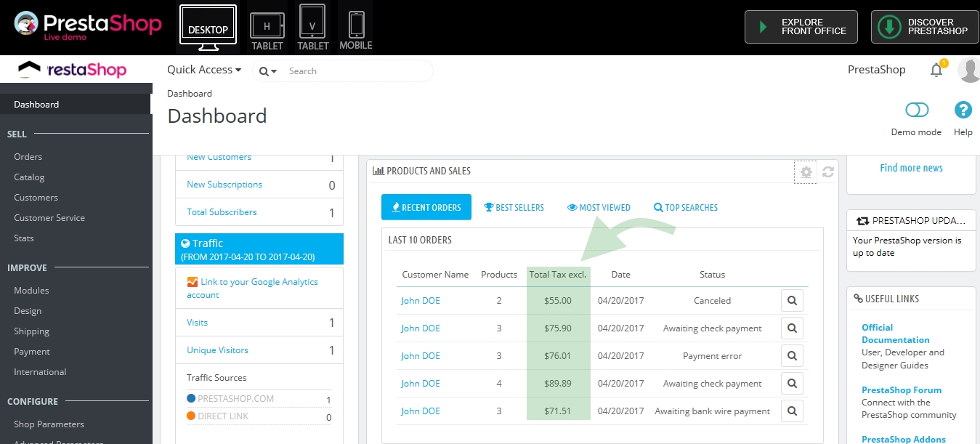Screen dimensions: 980x444
Task: View the Awaiting bank wire payment order
Action: pyautogui.click(x=792, y=411)
